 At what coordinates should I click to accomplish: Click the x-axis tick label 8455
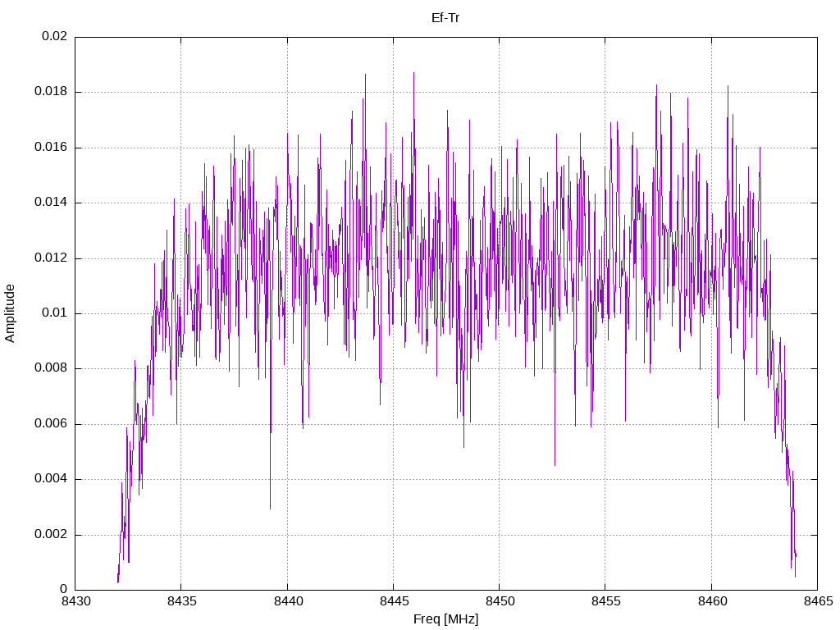606,601
